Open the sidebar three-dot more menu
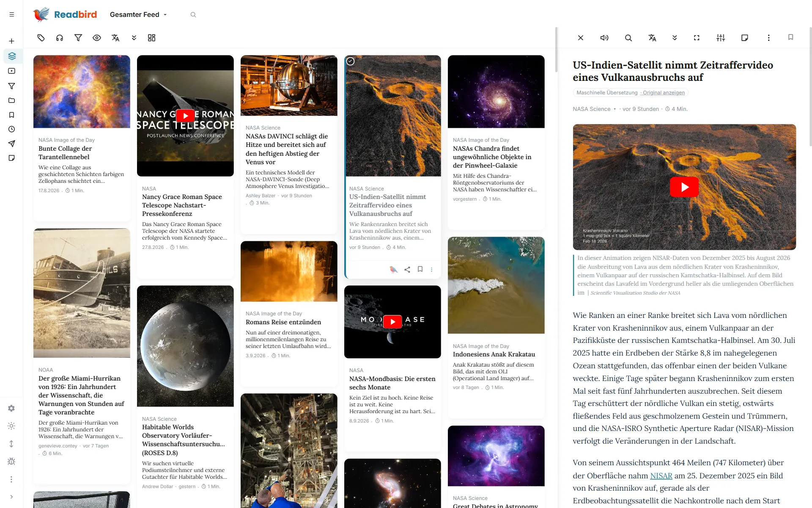Viewport: 812px width, 508px height. click(x=11, y=479)
